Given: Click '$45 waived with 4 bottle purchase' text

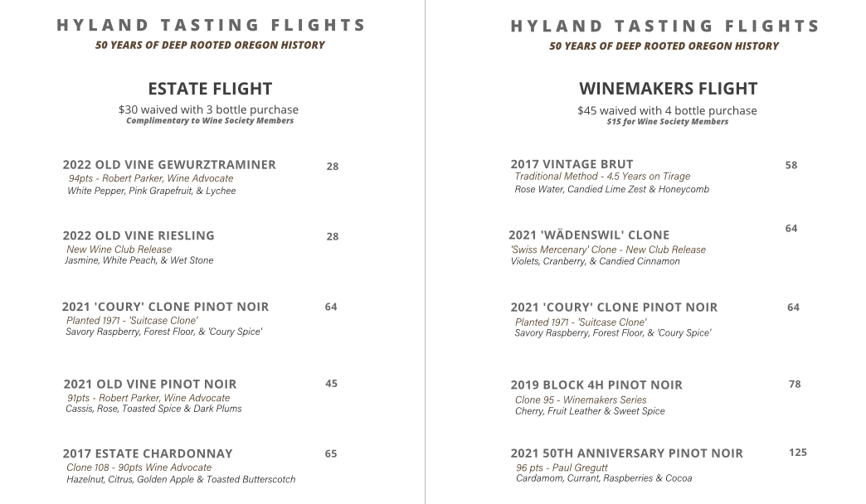Looking at the screenshot, I should pyautogui.click(x=667, y=110).
